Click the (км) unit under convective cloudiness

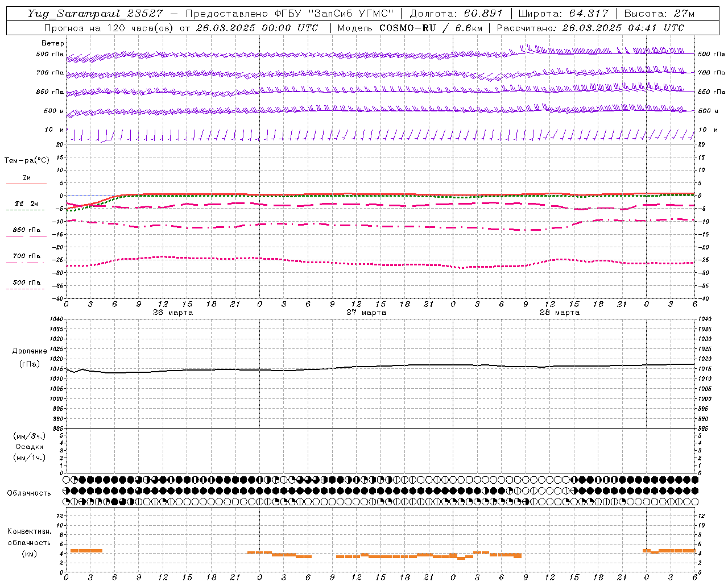(x=29, y=554)
